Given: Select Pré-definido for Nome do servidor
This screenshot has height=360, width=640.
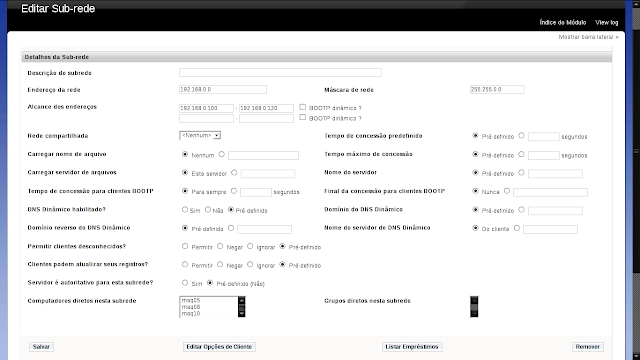Looking at the screenshot, I should pyautogui.click(x=475, y=173).
